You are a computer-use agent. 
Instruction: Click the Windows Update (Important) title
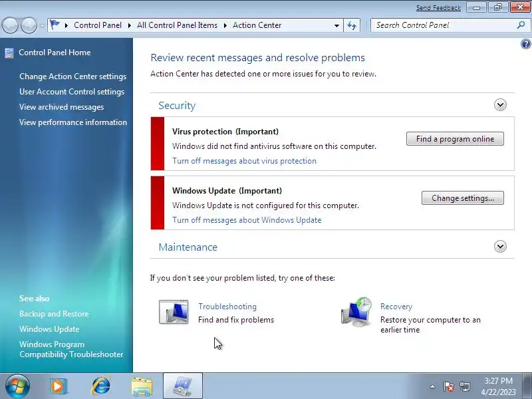227,191
